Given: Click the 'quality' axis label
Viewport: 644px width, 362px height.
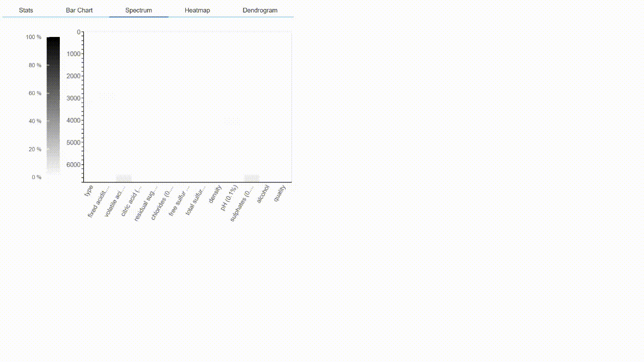Looking at the screenshot, I should click(x=281, y=194).
